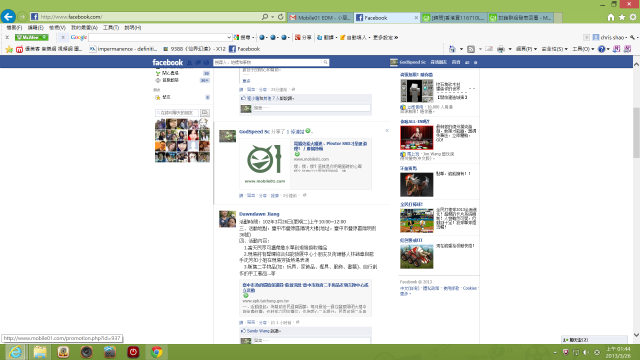Switch to the Mobile01 EDM Gmail tab

[x=320, y=18]
